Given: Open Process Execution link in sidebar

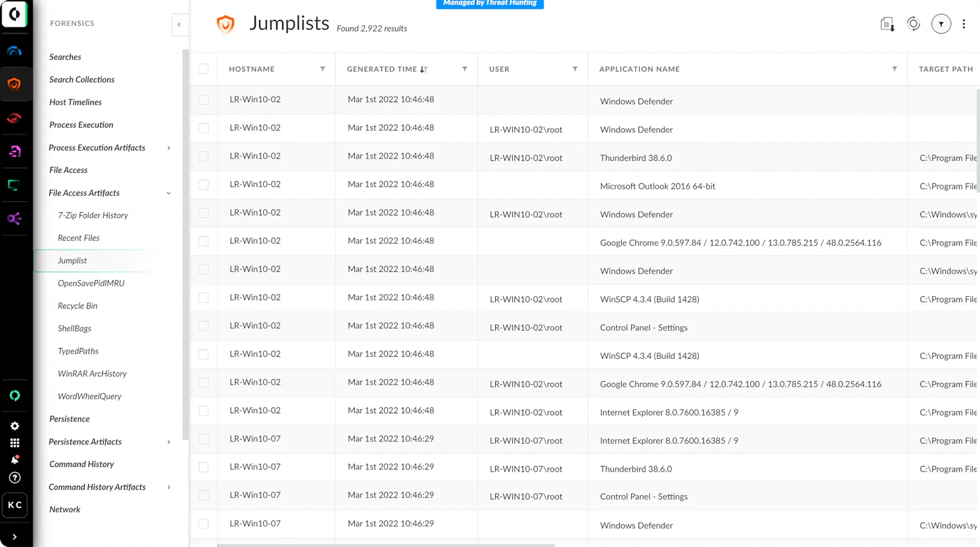Looking at the screenshot, I should [x=81, y=125].
